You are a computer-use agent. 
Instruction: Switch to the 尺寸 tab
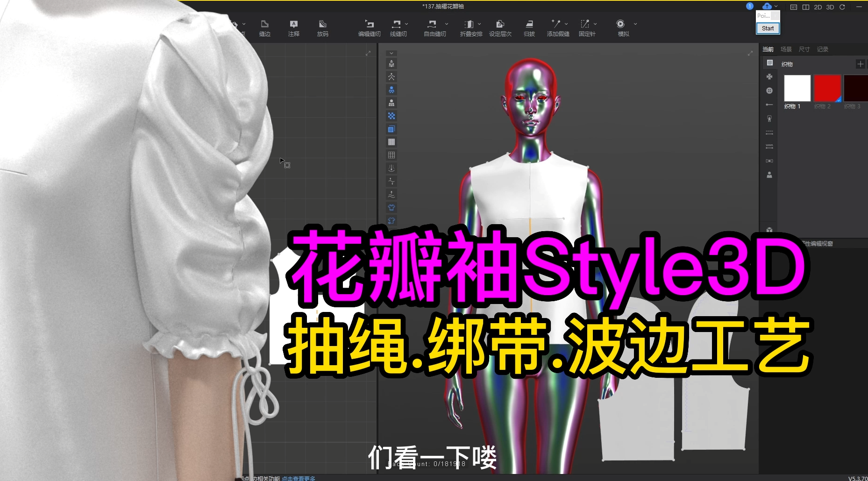coord(804,49)
